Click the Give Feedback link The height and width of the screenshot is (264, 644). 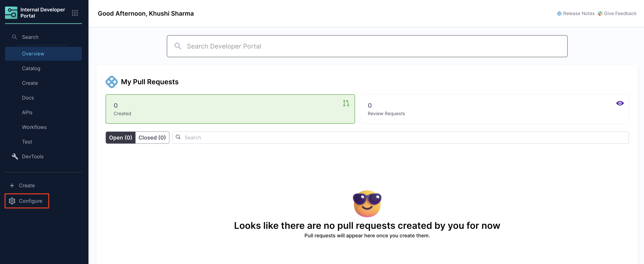(620, 14)
